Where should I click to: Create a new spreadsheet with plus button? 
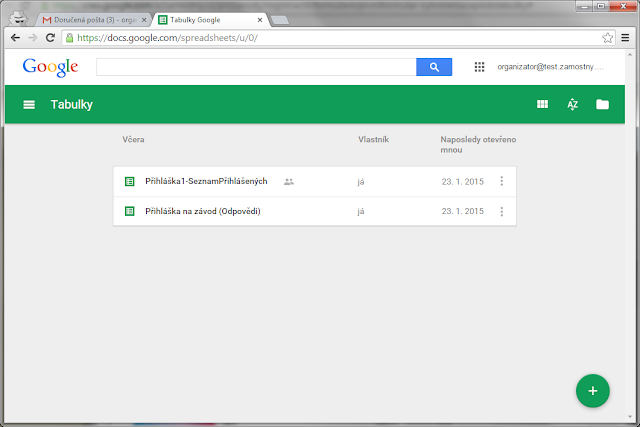593,391
